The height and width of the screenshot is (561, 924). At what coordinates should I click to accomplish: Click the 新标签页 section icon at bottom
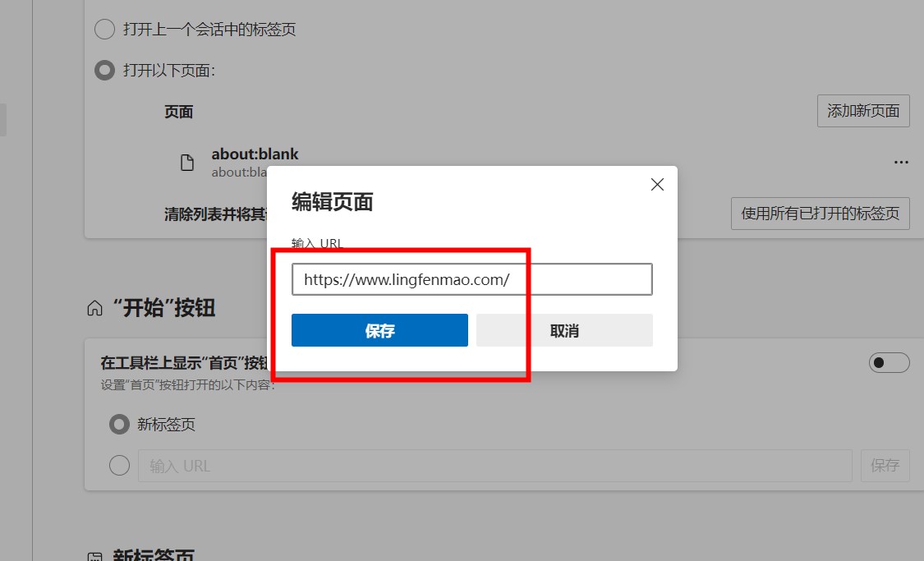tap(94, 556)
